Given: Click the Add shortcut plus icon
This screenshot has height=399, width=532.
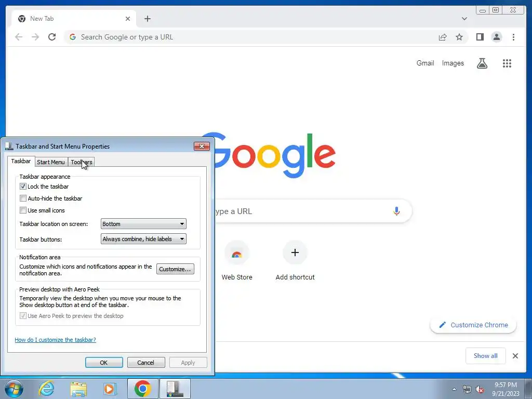Looking at the screenshot, I should (295, 252).
